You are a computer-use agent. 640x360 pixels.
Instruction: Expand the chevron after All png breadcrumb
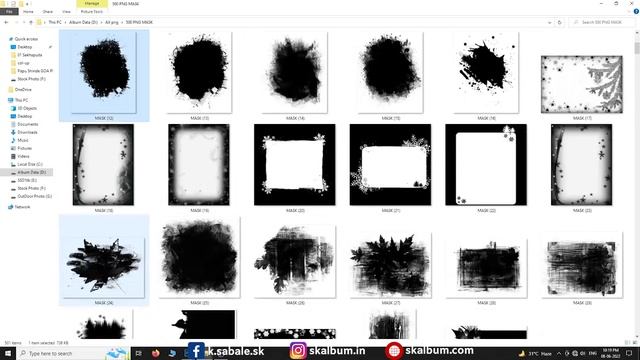pyautogui.click(x=122, y=22)
